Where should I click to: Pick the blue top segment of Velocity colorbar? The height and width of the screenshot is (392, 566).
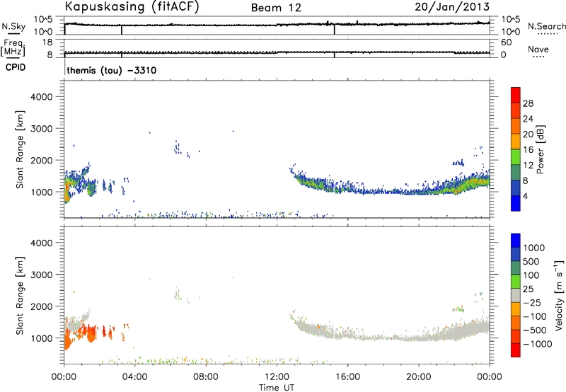coord(516,241)
